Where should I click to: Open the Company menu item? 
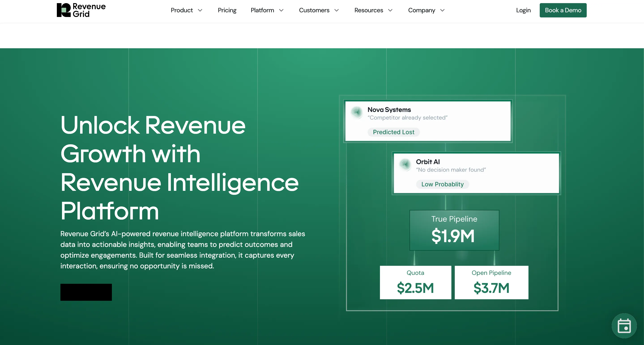click(x=422, y=10)
